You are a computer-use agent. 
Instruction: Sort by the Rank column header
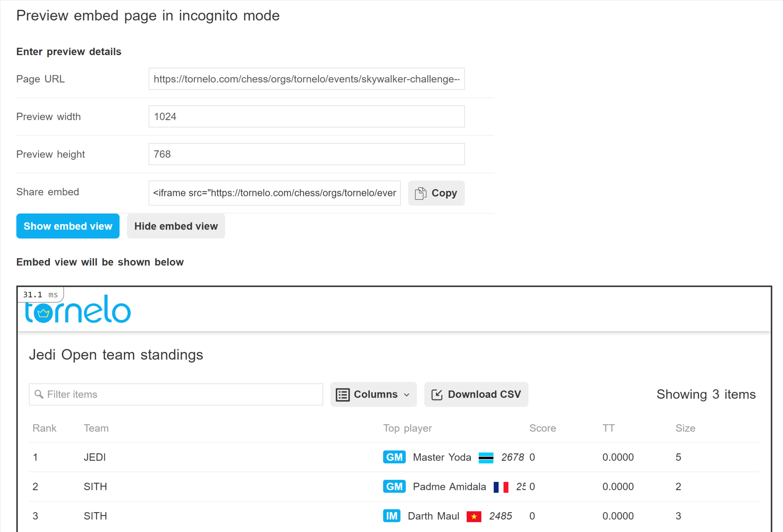(x=44, y=428)
